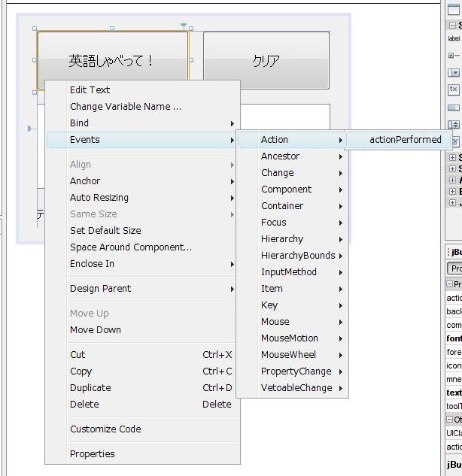Viewport: 462px width, 476px height.
Task: Expand the palette category starting with B
Action: coord(452,192)
